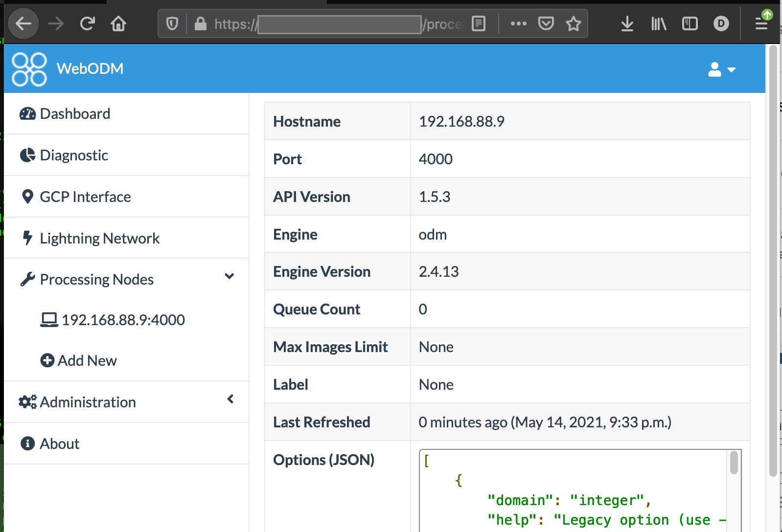Toggle reader view icon in address bar
The image size is (782, 532).
coord(478,23)
